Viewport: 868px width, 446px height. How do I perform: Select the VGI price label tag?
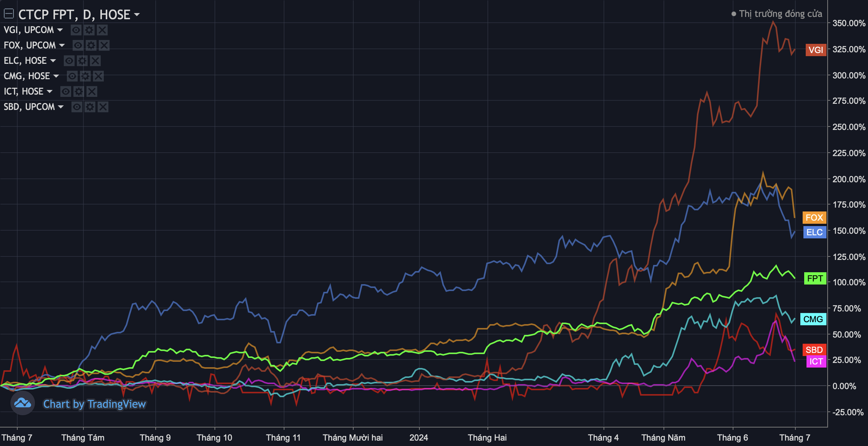[816, 50]
